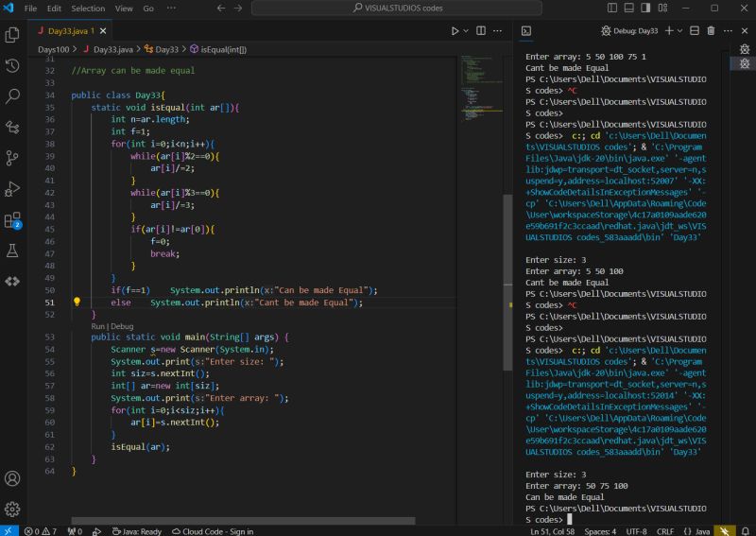
Task: Go forward with the right arrow
Action: 238,9
